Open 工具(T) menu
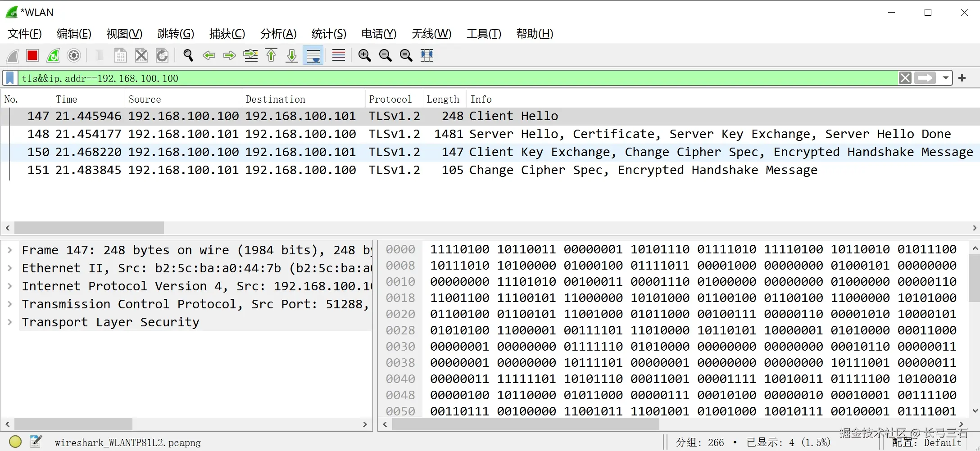Image resolution: width=980 pixels, height=451 pixels. [x=484, y=34]
